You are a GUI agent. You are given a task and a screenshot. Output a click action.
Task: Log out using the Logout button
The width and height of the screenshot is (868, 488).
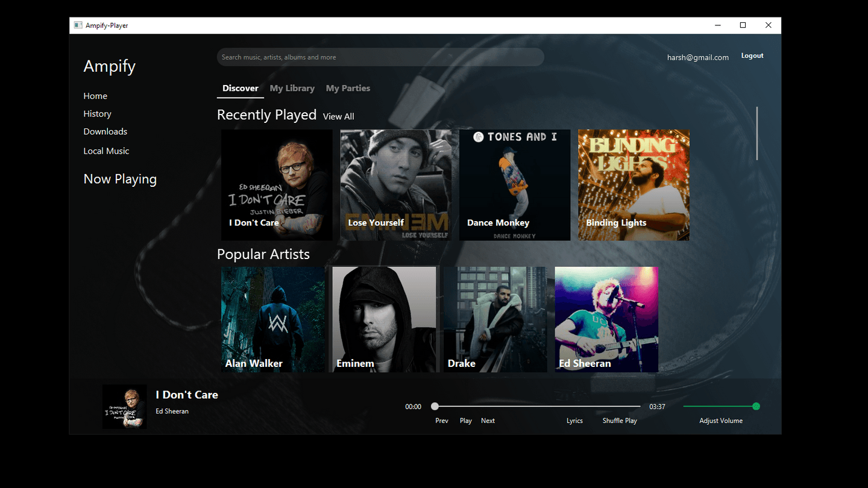(752, 55)
